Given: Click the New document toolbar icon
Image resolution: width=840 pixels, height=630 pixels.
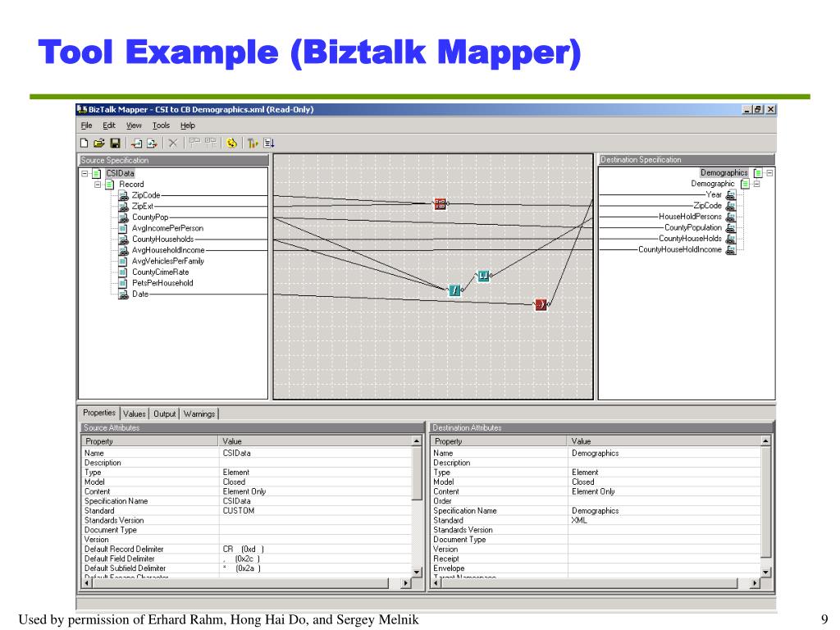Looking at the screenshot, I should [84, 143].
